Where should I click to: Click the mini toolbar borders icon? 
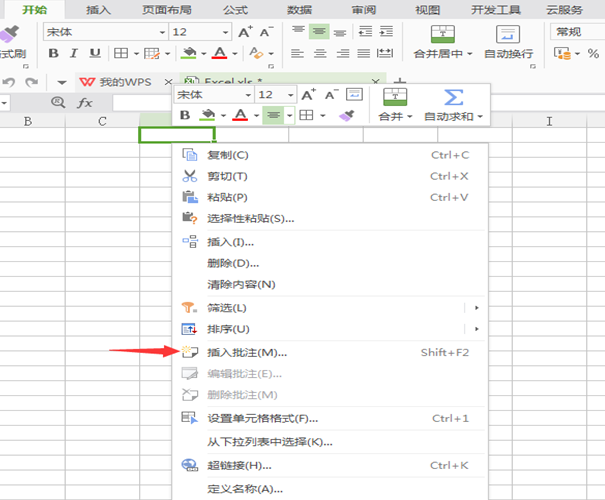click(306, 115)
